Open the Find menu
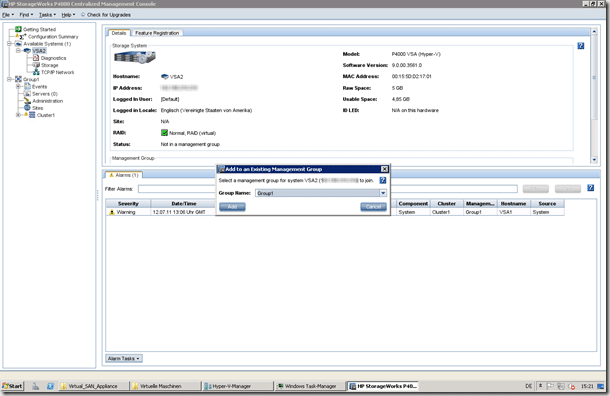Image resolution: width=610 pixels, height=396 pixels. point(26,15)
